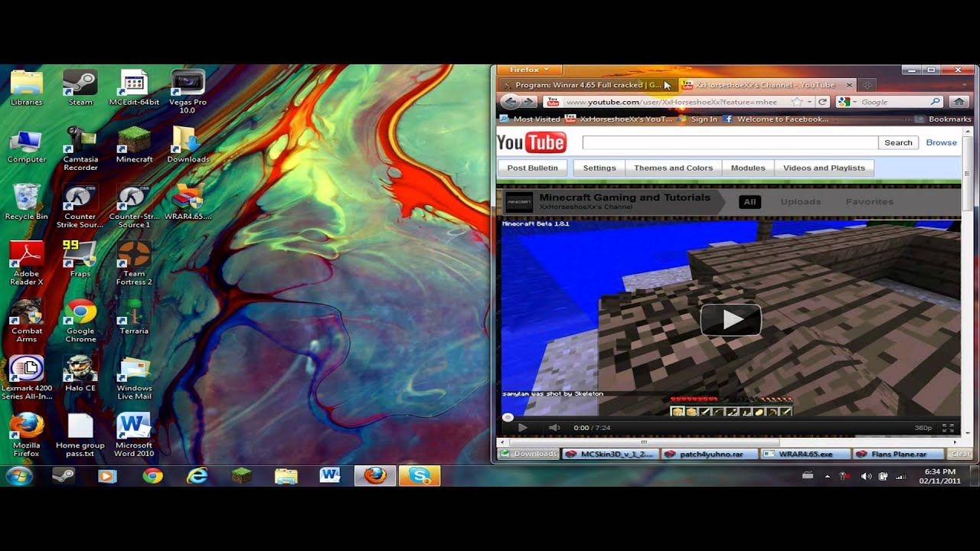Image resolution: width=980 pixels, height=551 pixels.
Task: Open the Modules tab
Action: coord(748,168)
